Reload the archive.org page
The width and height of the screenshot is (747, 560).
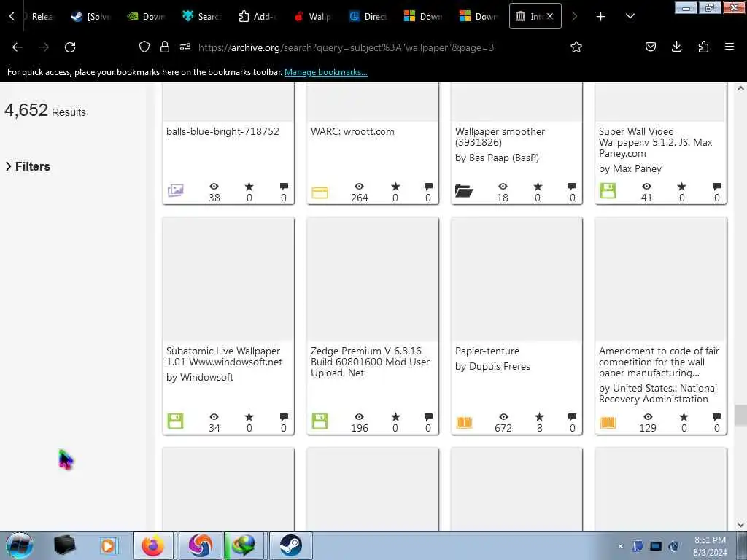point(70,47)
